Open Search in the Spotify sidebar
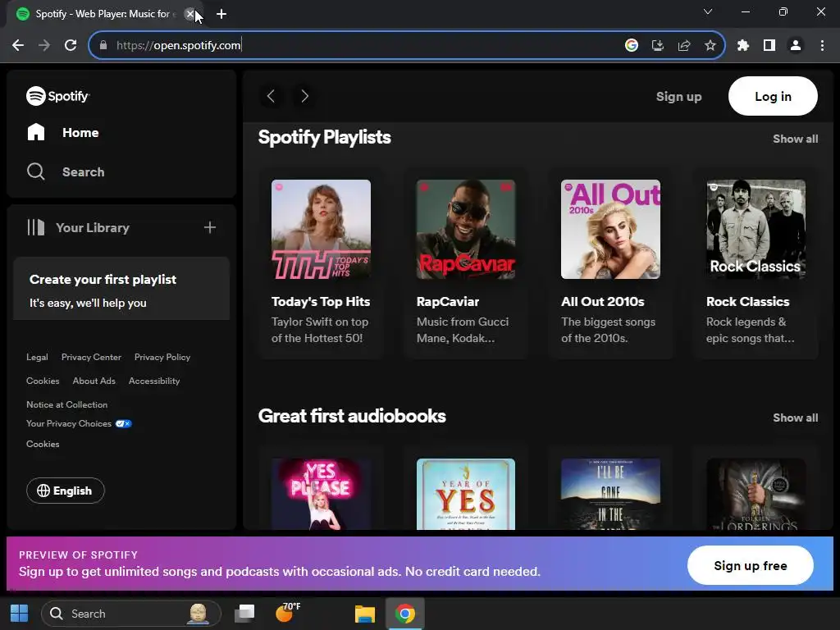This screenshot has width=840, height=630. coord(66,172)
